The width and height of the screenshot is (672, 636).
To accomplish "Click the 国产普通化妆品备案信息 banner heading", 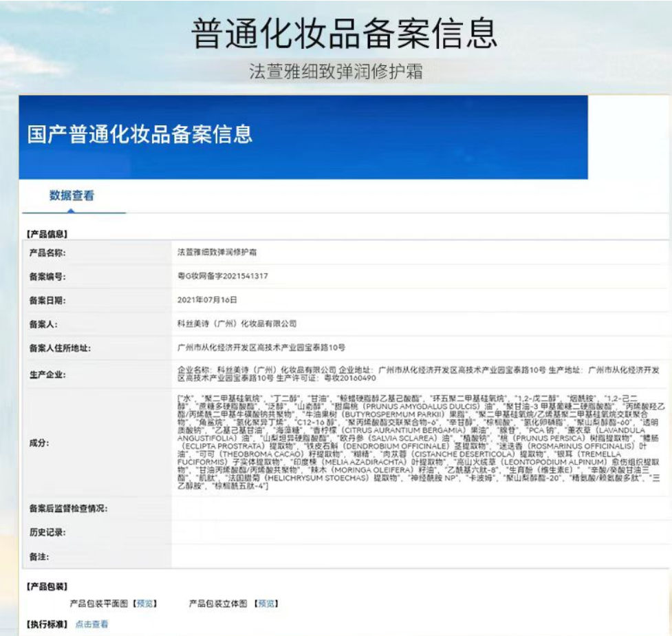I will coord(140,134).
